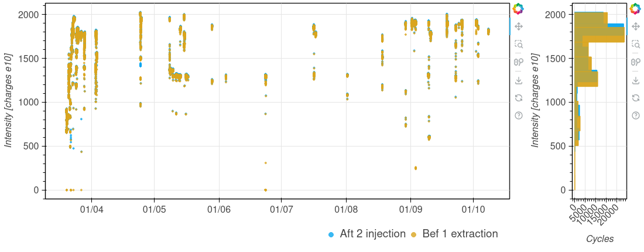
Task: Download the histogram plot image
Action: (635, 80)
